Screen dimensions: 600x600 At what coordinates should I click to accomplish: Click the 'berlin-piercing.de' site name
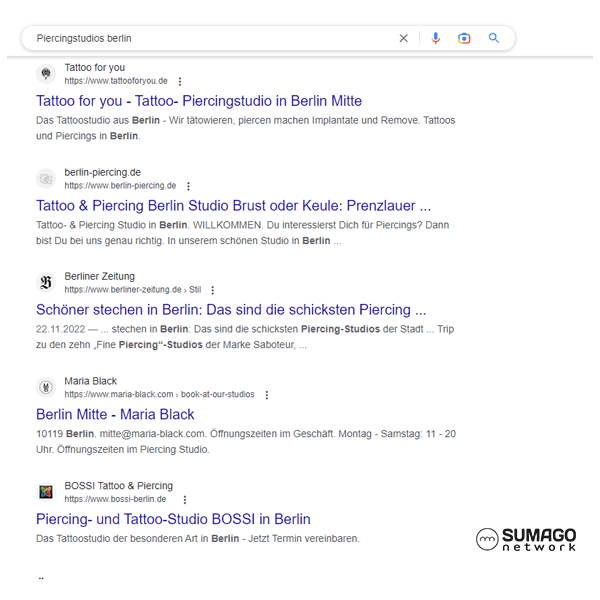103,173
